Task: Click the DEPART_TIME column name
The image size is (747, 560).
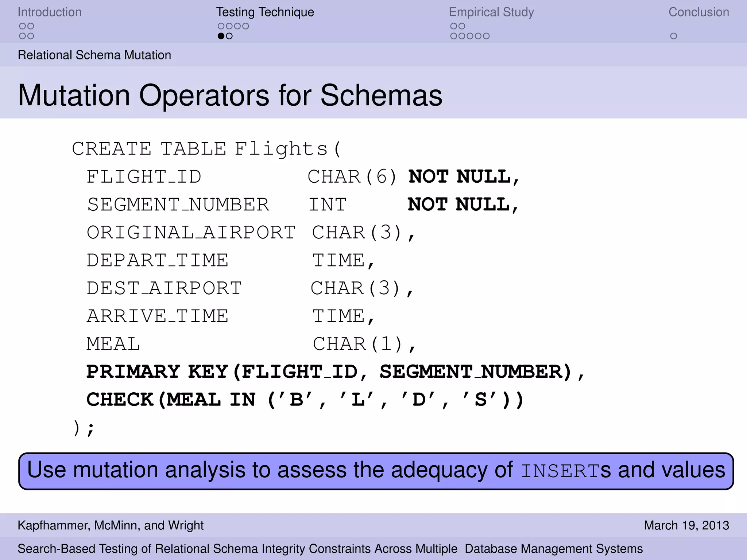Action: (x=157, y=260)
